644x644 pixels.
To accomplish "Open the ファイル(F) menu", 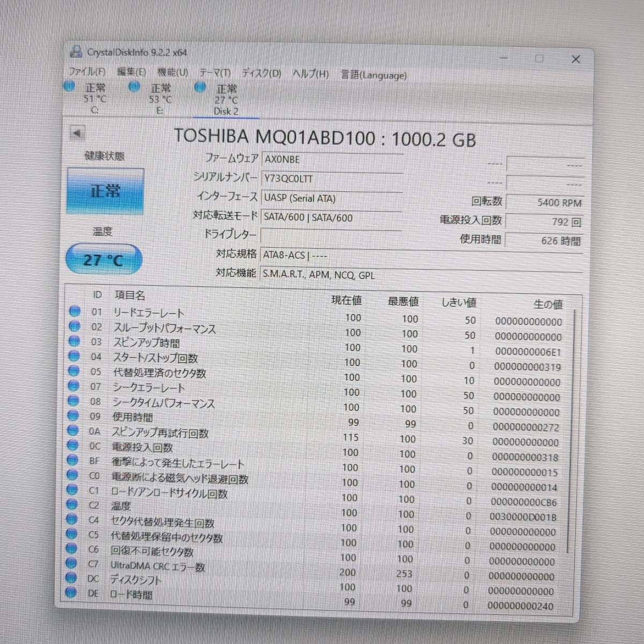I will (x=86, y=71).
